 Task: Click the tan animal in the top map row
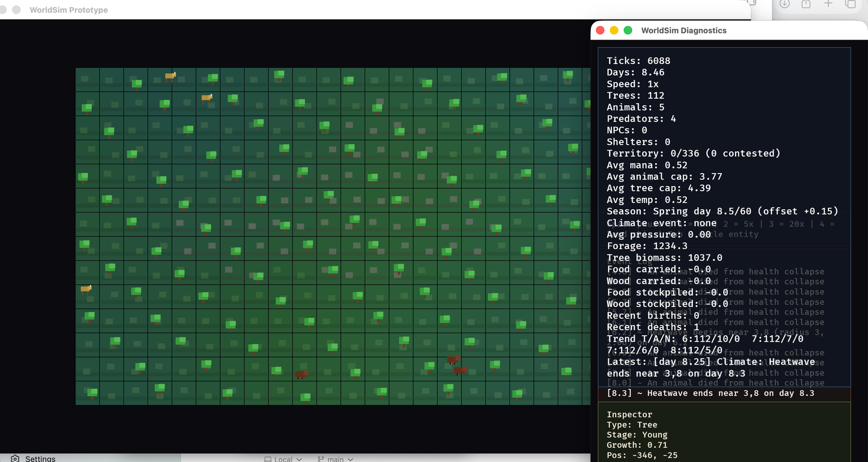coord(170,76)
